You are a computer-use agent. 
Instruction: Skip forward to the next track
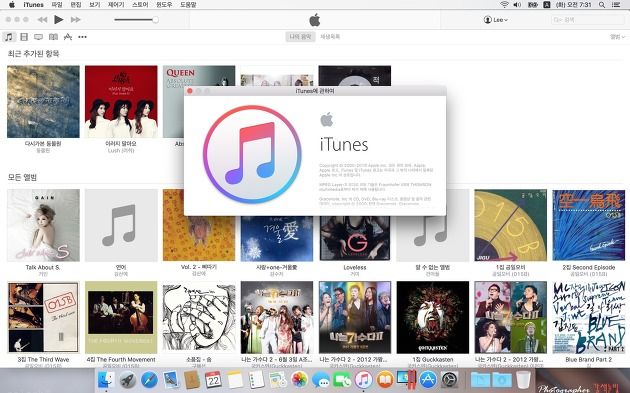pyautogui.click(x=76, y=19)
